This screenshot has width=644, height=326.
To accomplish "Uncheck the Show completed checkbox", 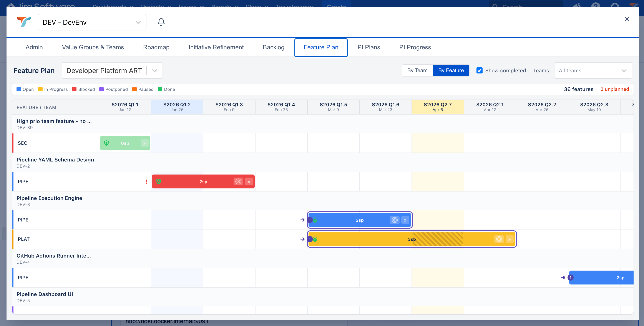I will click(479, 70).
